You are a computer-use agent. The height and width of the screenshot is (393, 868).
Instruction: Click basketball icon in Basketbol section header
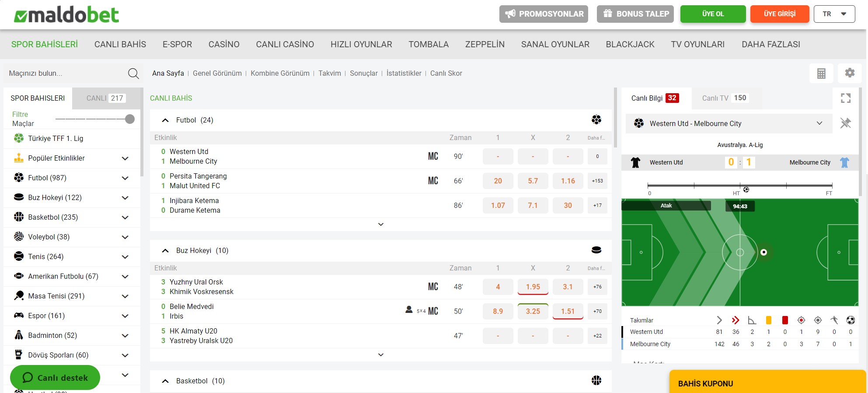596,380
